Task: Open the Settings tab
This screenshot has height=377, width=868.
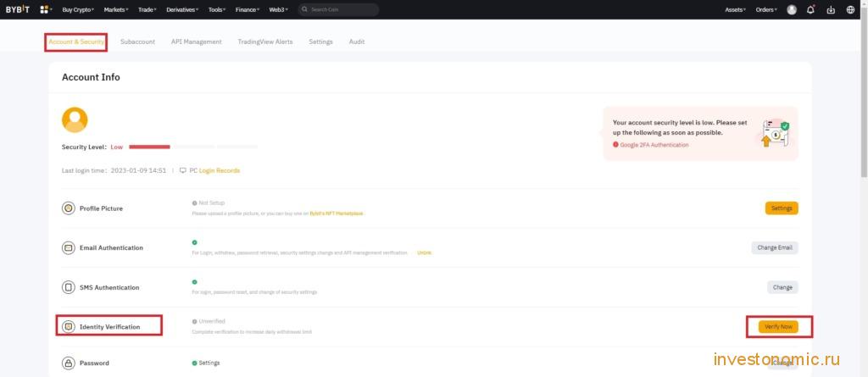Action: coord(320,42)
